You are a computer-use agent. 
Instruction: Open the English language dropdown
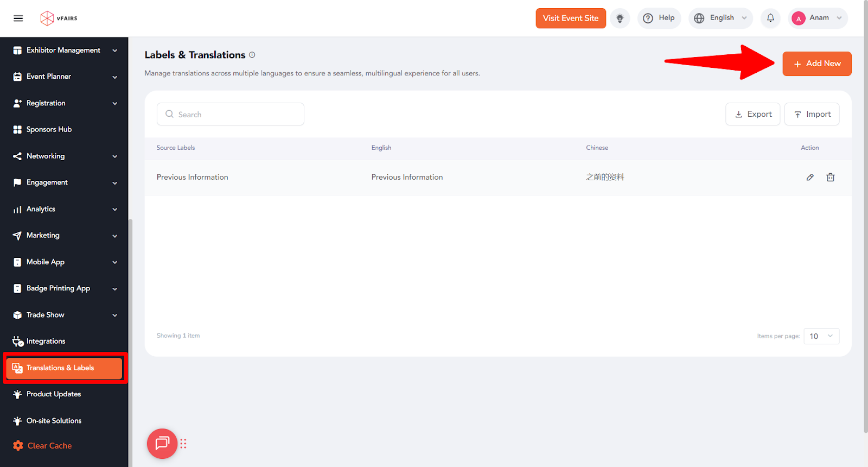click(720, 18)
